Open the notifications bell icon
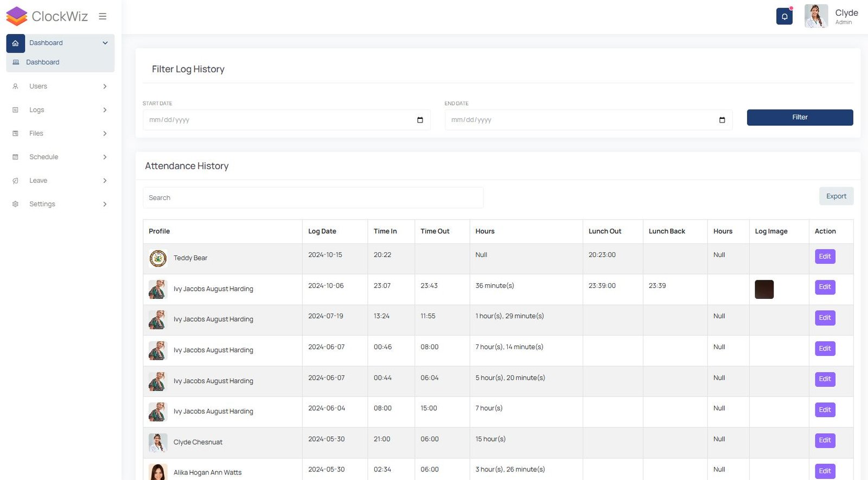 click(x=784, y=16)
